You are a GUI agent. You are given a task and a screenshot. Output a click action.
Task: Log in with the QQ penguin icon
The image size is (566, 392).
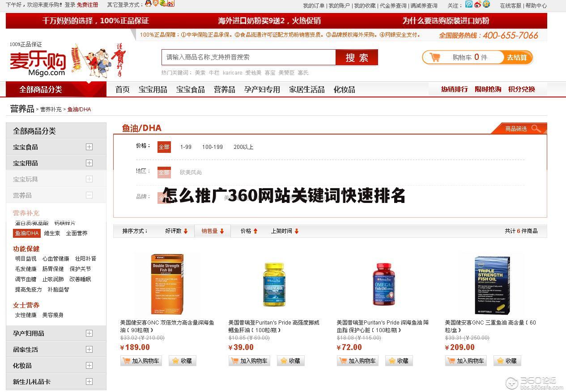[x=148, y=4]
